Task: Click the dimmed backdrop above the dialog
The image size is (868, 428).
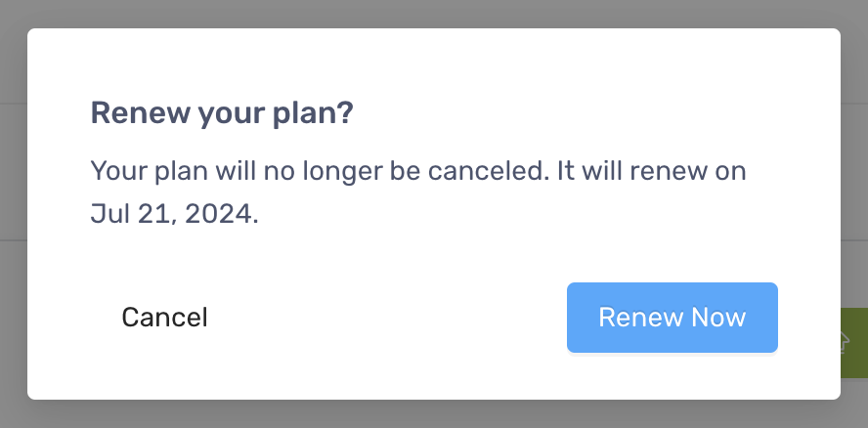Action: tap(434, 14)
